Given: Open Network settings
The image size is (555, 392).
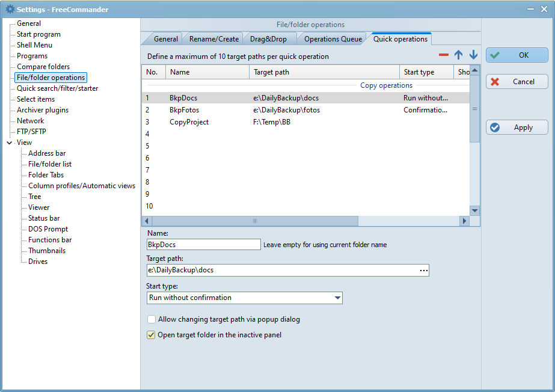Looking at the screenshot, I should 31,121.
